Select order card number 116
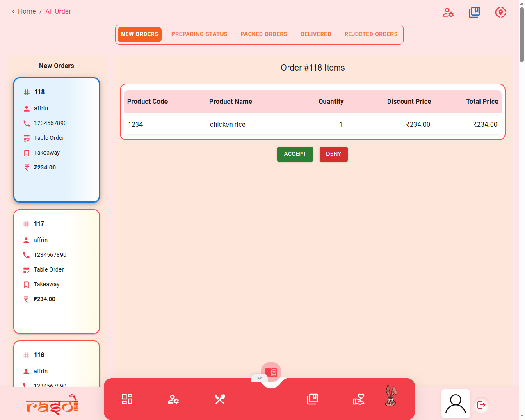525x420 pixels. pyautogui.click(x=57, y=364)
